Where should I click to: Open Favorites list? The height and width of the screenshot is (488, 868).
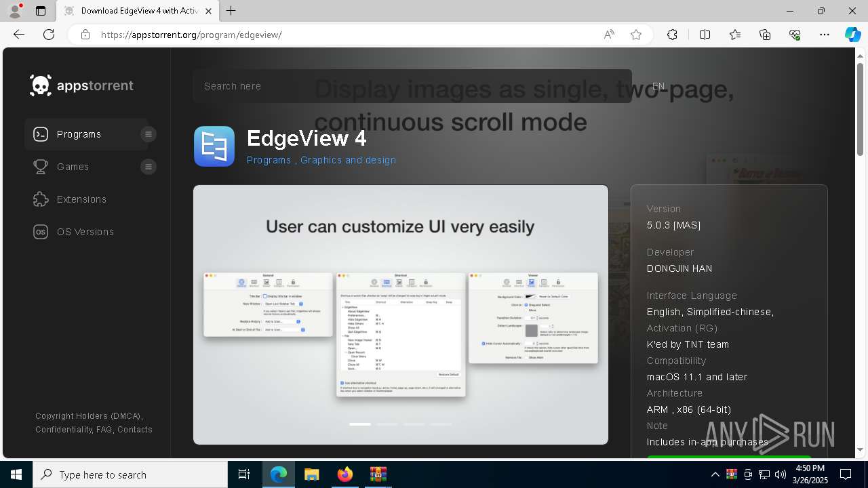[735, 35]
